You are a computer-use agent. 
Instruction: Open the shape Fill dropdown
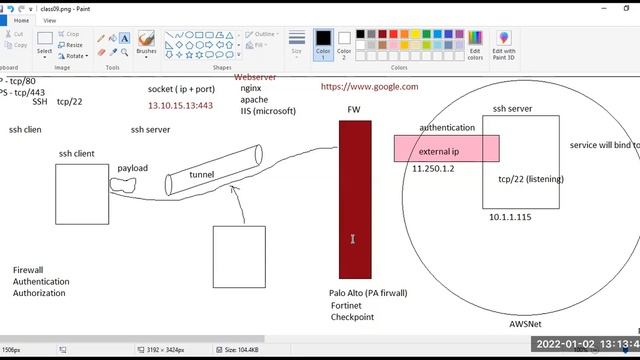click(x=257, y=45)
